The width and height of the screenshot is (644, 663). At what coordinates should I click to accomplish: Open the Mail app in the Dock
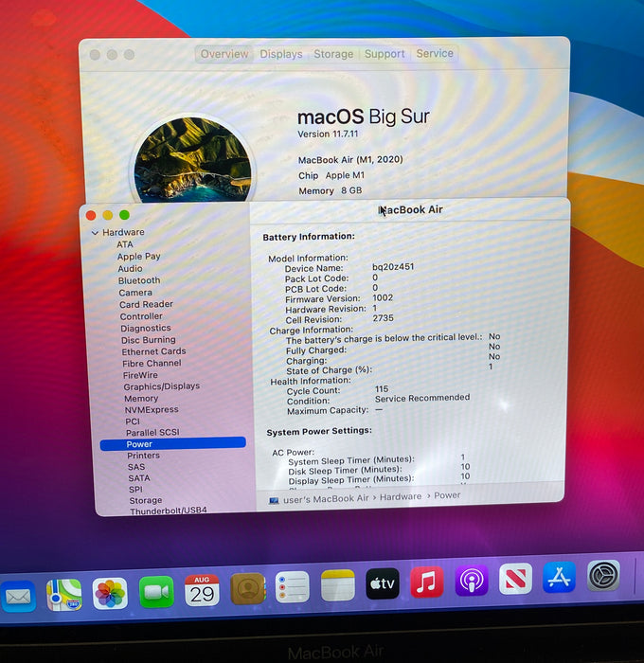pos(18,597)
